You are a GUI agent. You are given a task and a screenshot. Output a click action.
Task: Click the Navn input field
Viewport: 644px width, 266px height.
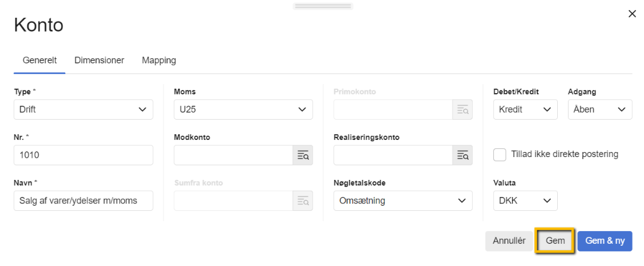[x=83, y=201]
